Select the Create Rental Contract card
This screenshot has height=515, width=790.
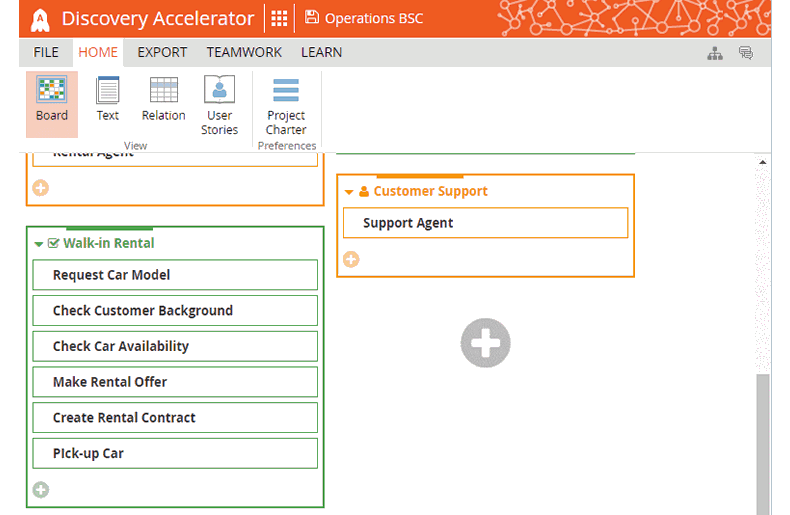coord(175,418)
